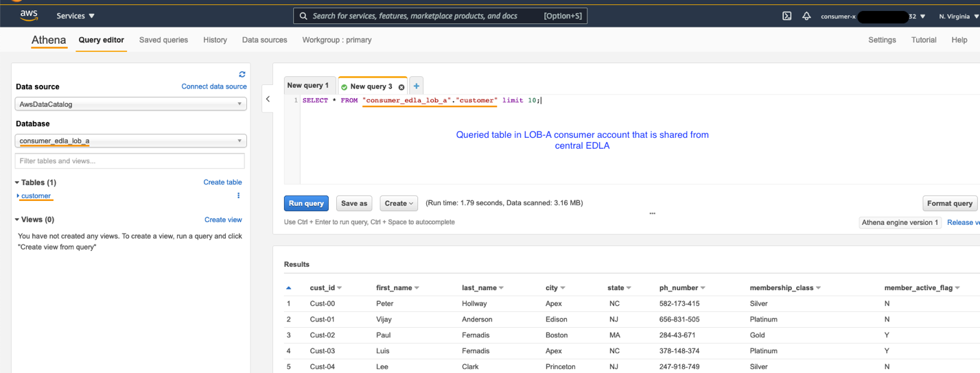The width and height of the screenshot is (980, 373).
Task: Focus the Filter tables and views field
Action: (130, 160)
